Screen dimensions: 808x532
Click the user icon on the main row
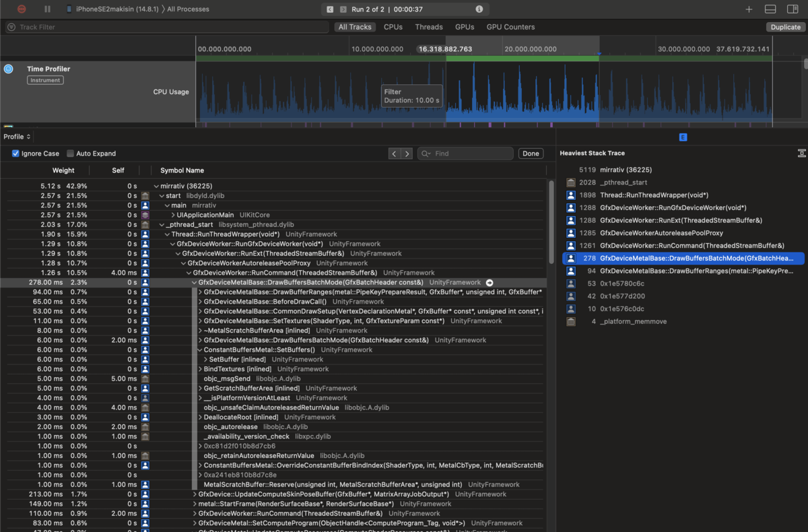pos(145,205)
